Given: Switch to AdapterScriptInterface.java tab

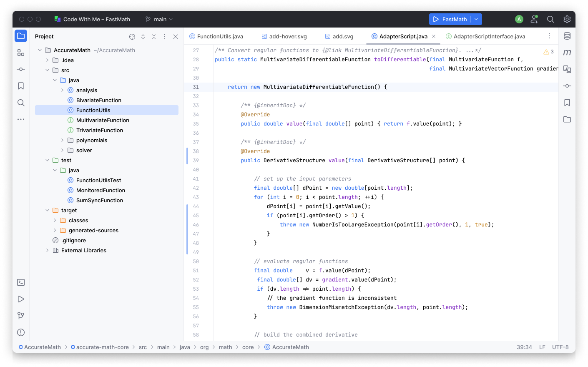Looking at the screenshot, I should coord(485,36).
